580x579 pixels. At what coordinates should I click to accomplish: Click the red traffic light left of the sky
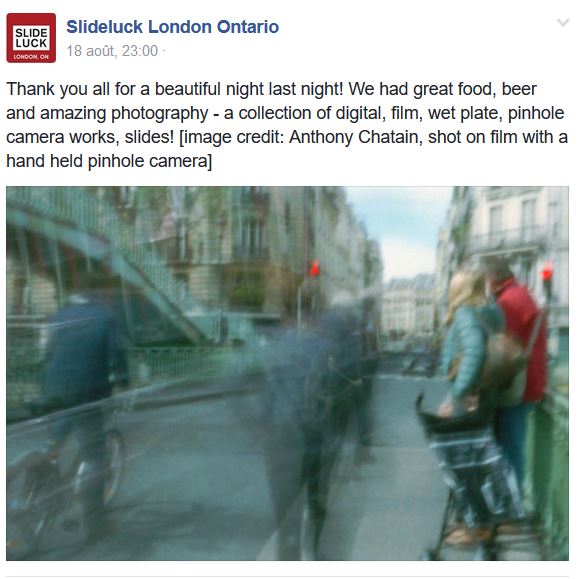(314, 268)
